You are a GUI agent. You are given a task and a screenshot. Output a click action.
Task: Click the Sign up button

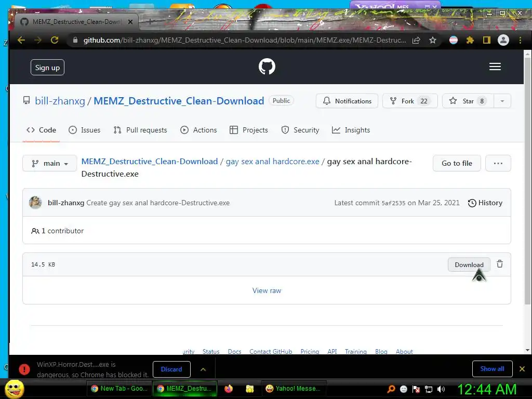(x=47, y=68)
